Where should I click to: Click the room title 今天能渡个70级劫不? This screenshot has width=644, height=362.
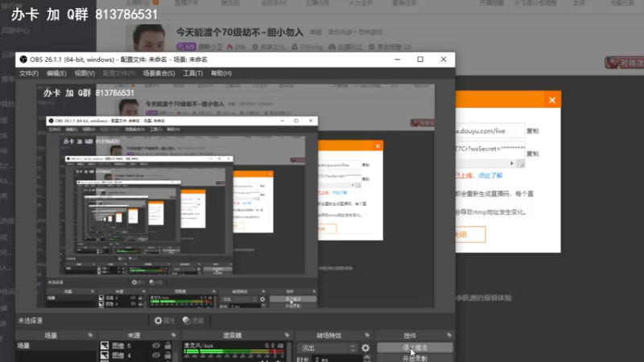point(239,32)
